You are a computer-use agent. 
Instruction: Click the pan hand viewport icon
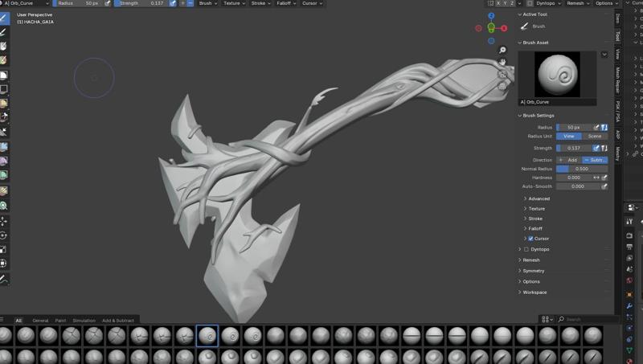pos(502,62)
